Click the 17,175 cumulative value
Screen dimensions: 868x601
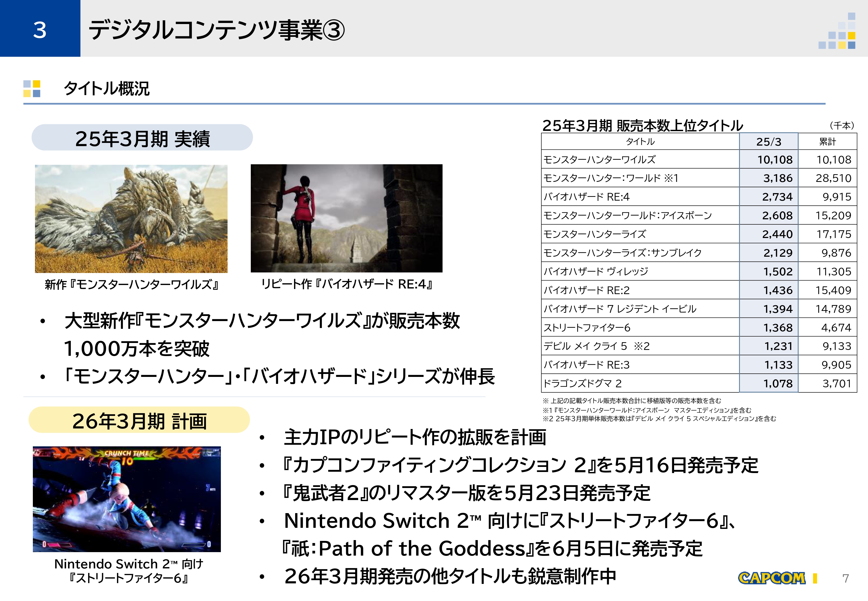click(x=834, y=234)
